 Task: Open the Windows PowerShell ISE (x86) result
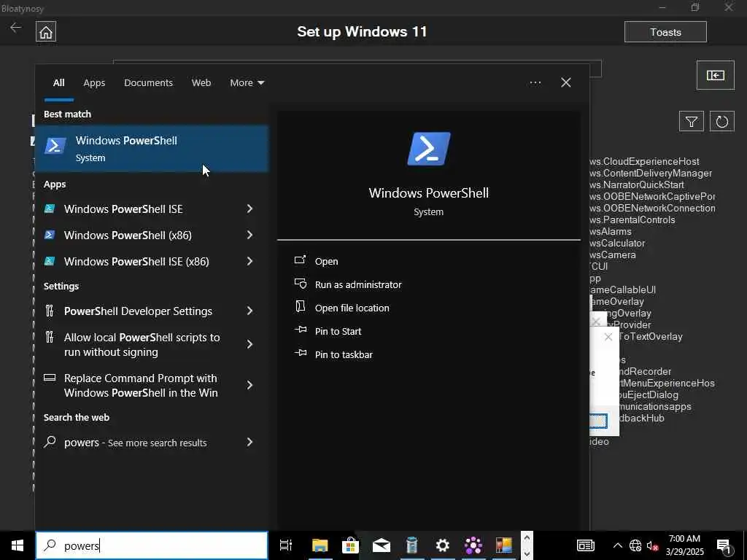pos(138,262)
